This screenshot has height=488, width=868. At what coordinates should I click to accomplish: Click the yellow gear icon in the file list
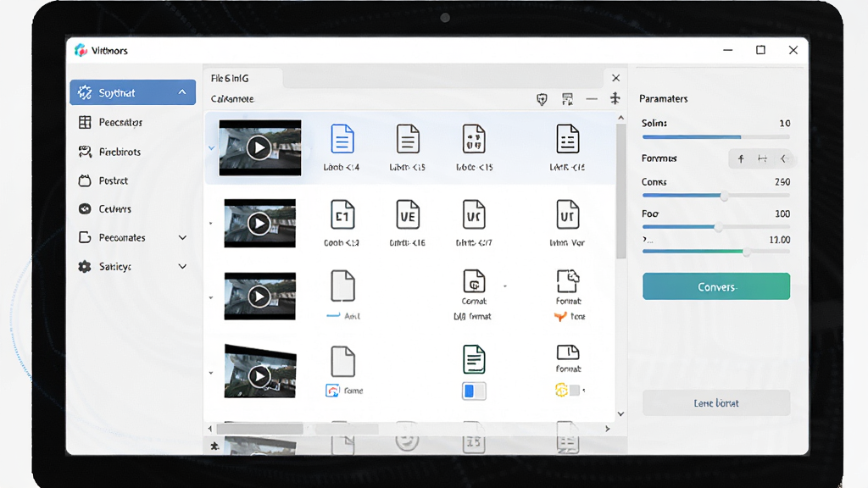[561, 390]
